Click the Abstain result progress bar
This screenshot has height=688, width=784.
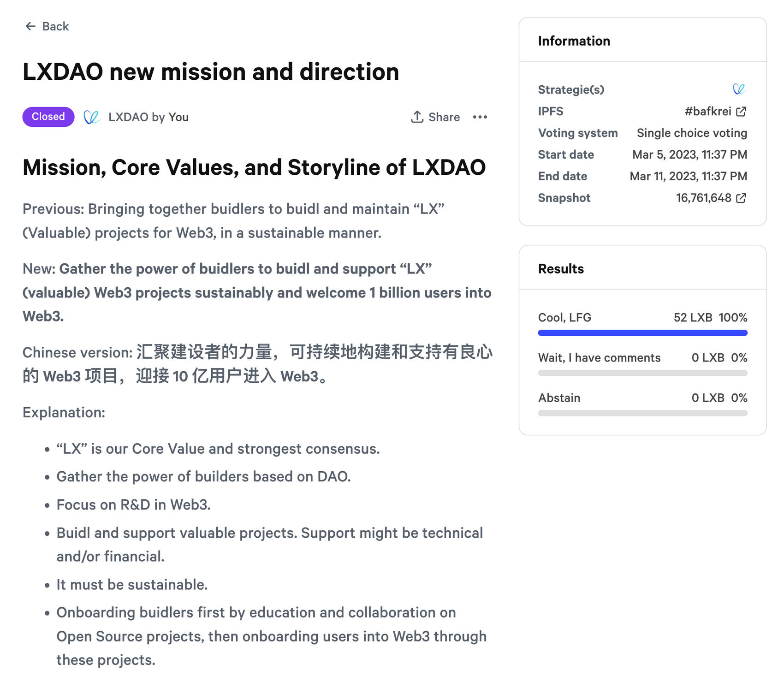(x=642, y=413)
